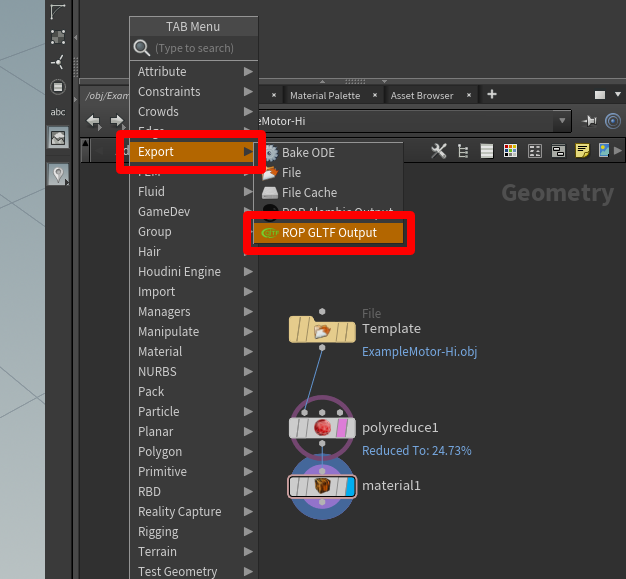
Task: Expand the Attribute submenu arrow
Action: tap(247, 72)
